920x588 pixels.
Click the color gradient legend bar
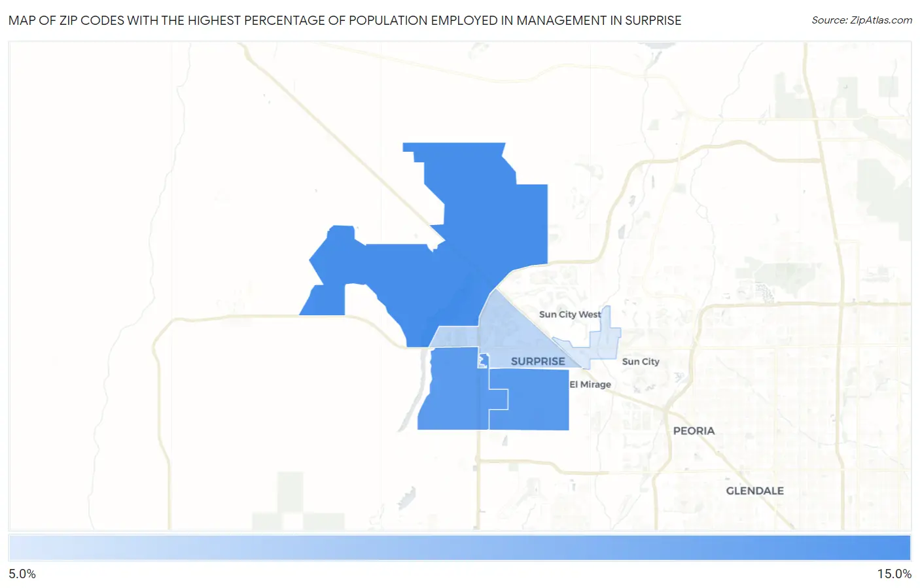pyautogui.click(x=459, y=548)
